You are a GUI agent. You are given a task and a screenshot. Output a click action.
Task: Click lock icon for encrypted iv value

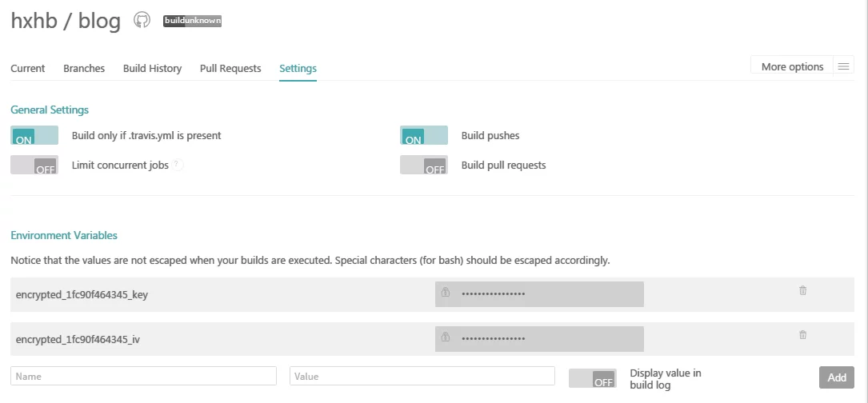(446, 337)
